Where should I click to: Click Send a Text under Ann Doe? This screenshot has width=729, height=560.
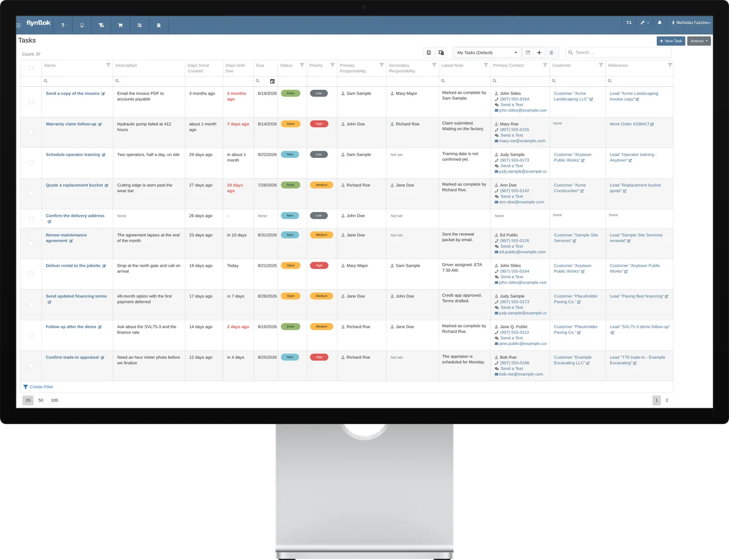click(x=512, y=197)
